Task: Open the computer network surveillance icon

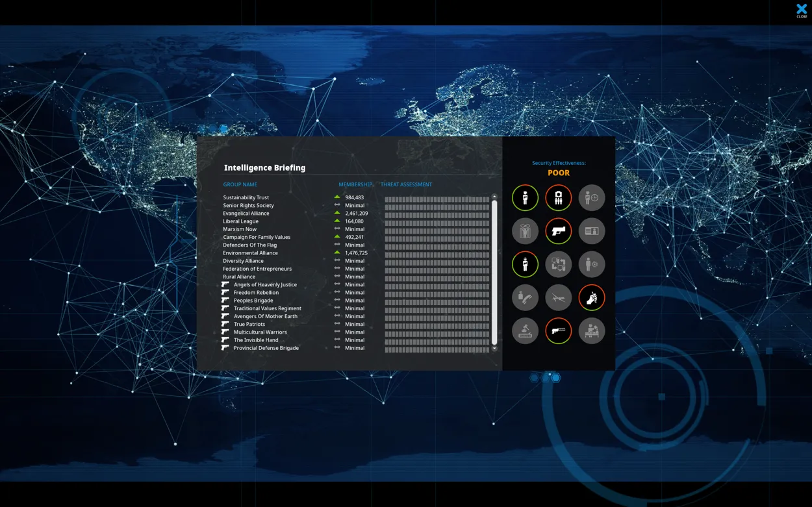Action: tap(558, 264)
